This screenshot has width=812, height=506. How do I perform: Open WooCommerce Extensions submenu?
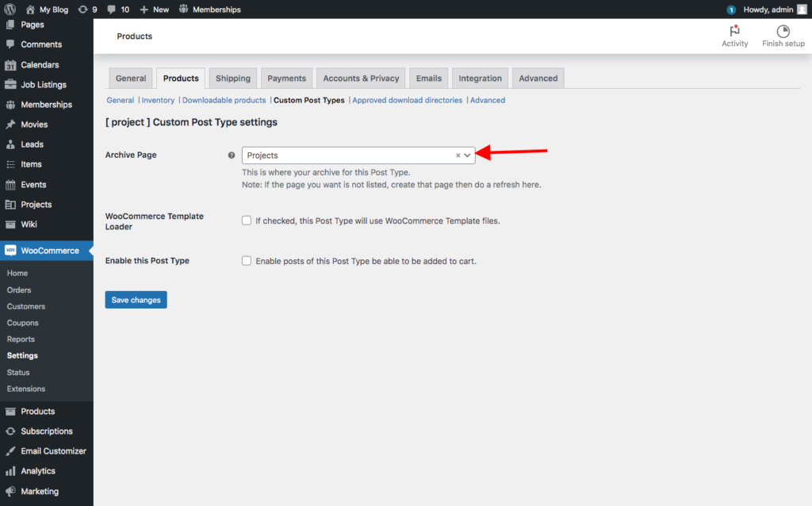tap(26, 389)
